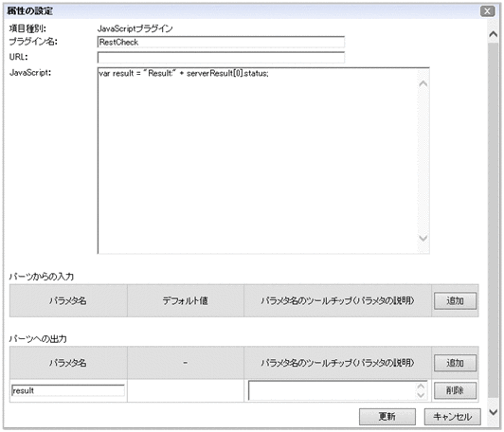Screen dimensions: 504x432
Task: Click the JavaScriptプラグイン item type text
Action: pyautogui.click(x=135, y=28)
